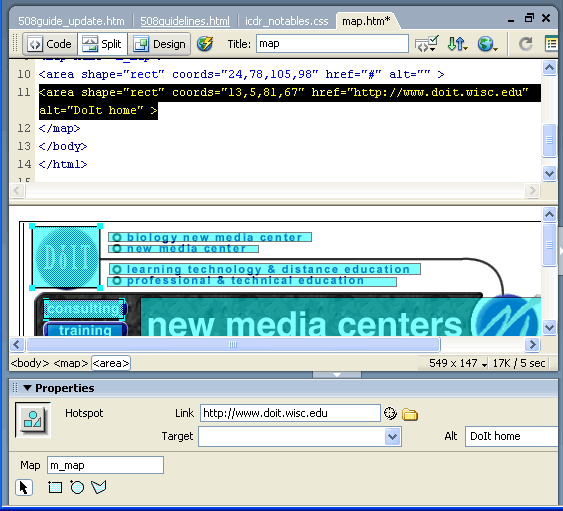Open the 508guide_update.htm tab

(x=71, y=21)
